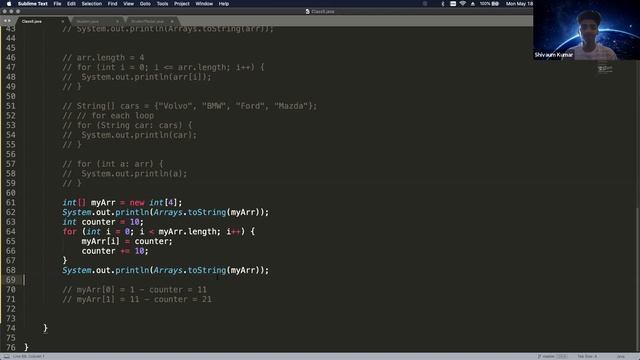
Task: Click the Shivam Kumar video thumbnail
Action: (x=586, y=30)
